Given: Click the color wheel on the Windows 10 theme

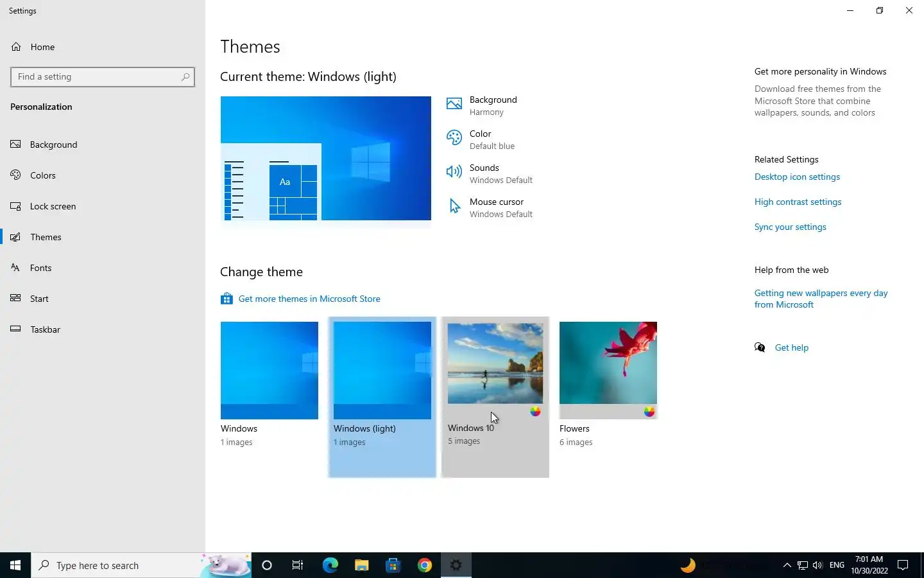Looking at the screenshot, I should pos(536,412).
